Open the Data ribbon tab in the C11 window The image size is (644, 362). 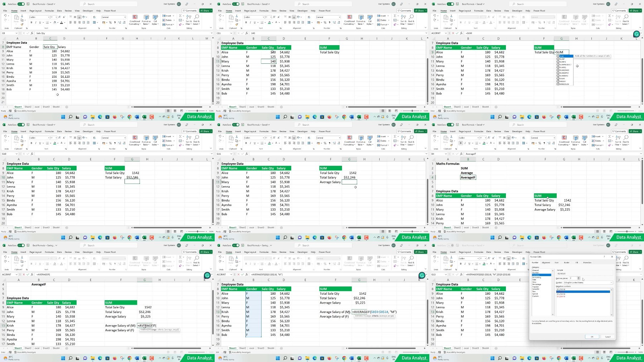274,11
